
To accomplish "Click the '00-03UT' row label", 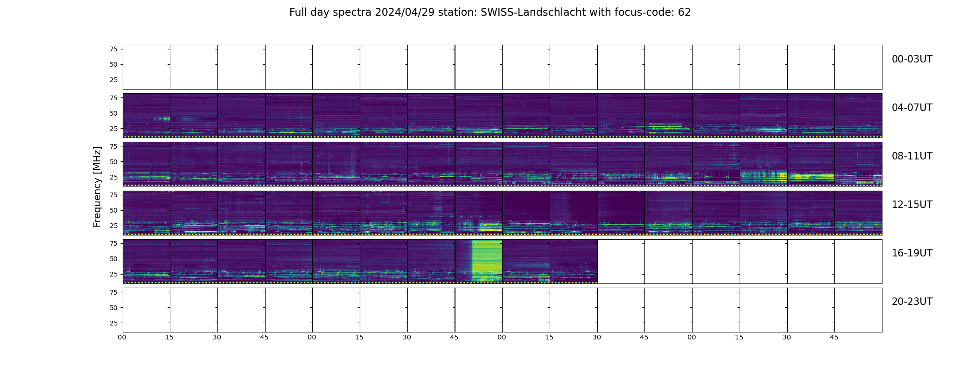I will pos(912,59).
